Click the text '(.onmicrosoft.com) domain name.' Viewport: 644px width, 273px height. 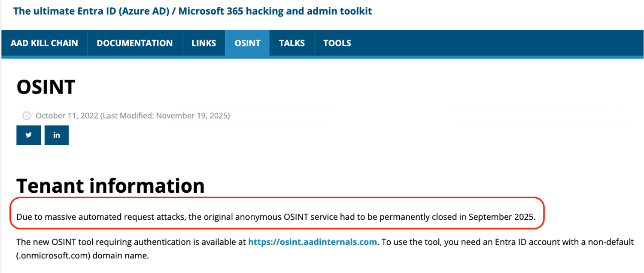[82, 256]
